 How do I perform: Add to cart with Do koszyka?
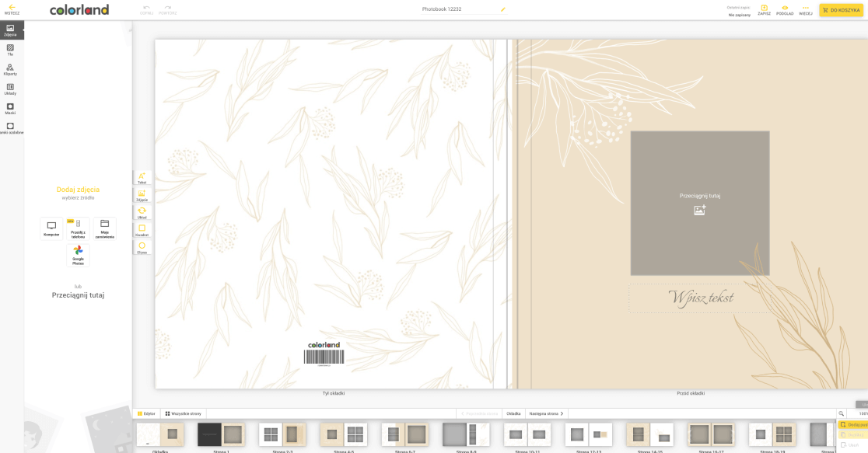pyautogui.click(x=841, y=10)
